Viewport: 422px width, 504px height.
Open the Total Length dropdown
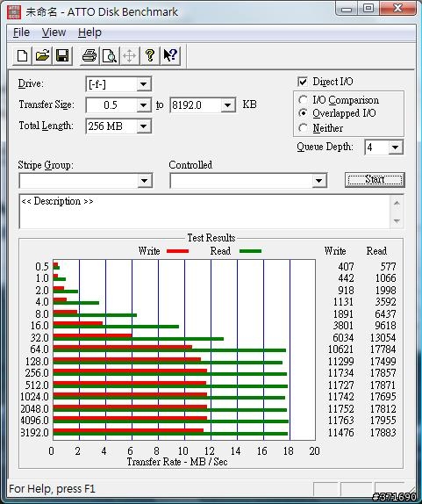(143, 126)
